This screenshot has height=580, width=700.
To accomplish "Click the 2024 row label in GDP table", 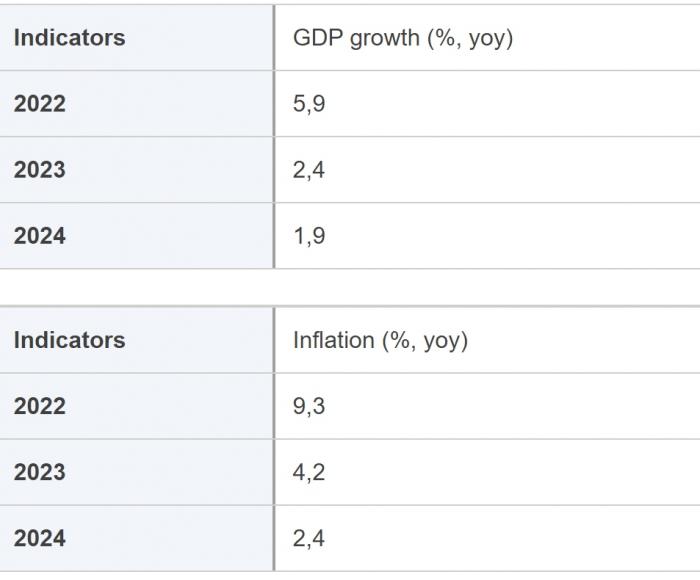I will [40, 236].
